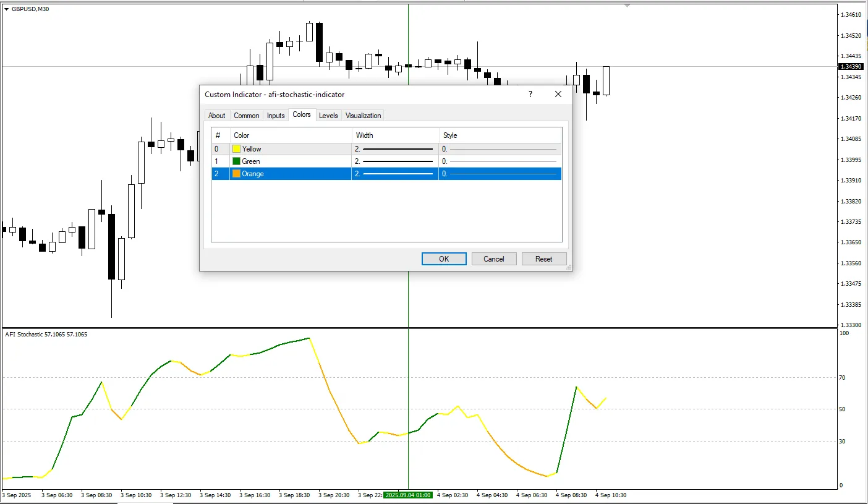Screen dimensions: 868x504
Task: Reset the indicator to default settings
Action: (x=544, y=258)
